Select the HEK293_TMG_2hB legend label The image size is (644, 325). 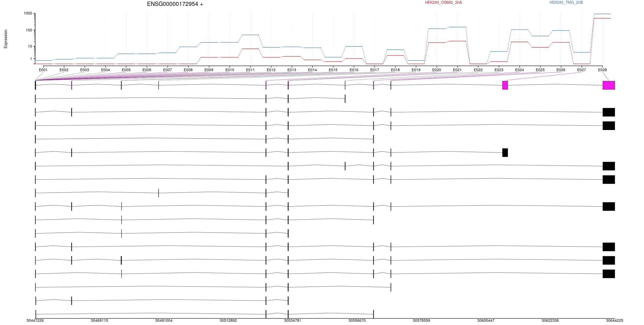point(566,2)
